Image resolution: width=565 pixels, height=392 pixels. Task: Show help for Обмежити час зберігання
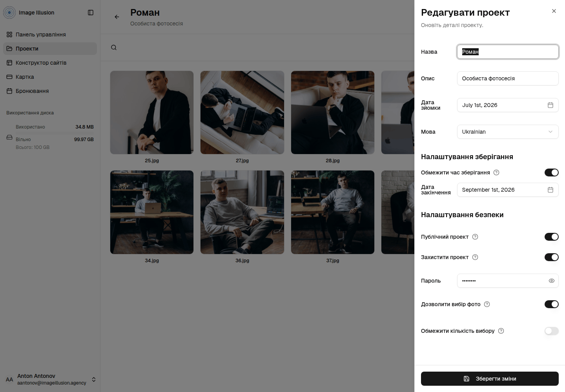(496, 172)
